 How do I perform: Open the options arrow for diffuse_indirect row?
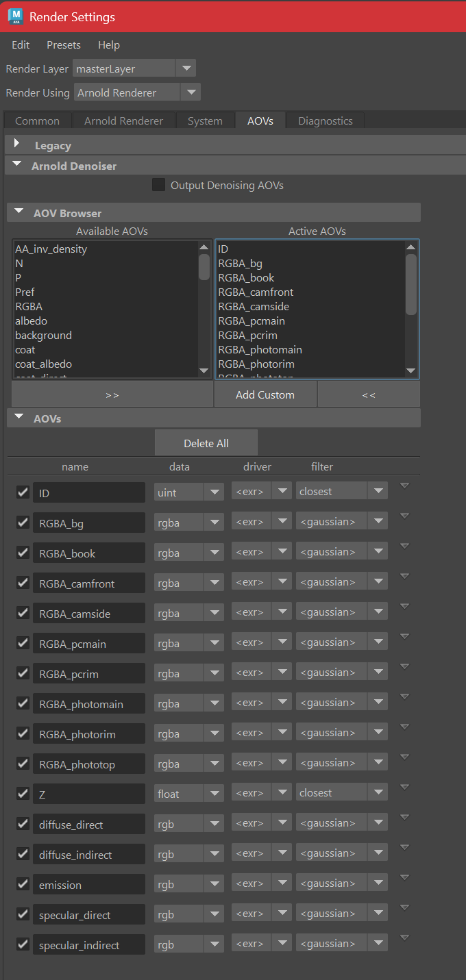[x=404, y=847]
